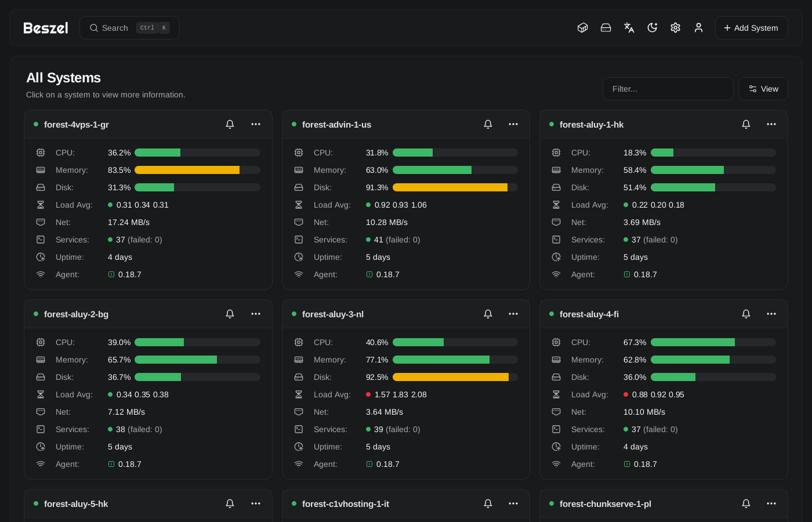The height and width of the screenshot is (522, 812).
Task: Open the forest-c1vhosting-1-it system link
Action: point(346,504)
